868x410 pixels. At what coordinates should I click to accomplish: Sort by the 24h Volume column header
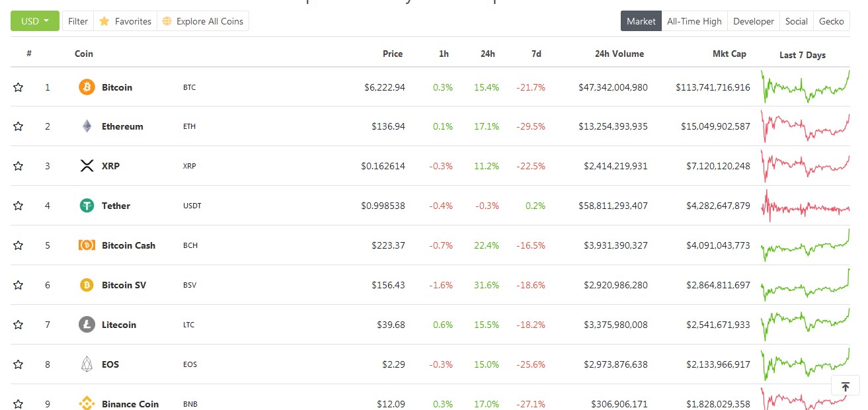[619, 54]
